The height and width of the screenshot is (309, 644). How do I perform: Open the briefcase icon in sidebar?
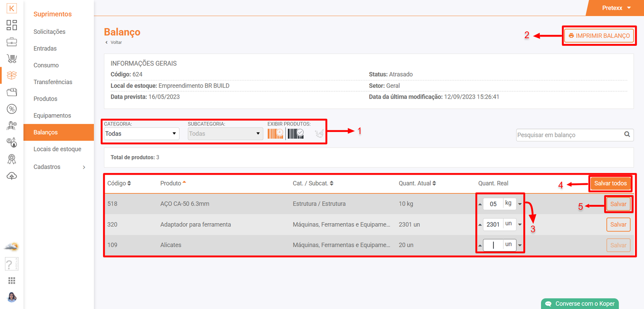click(x=12, y=42)
